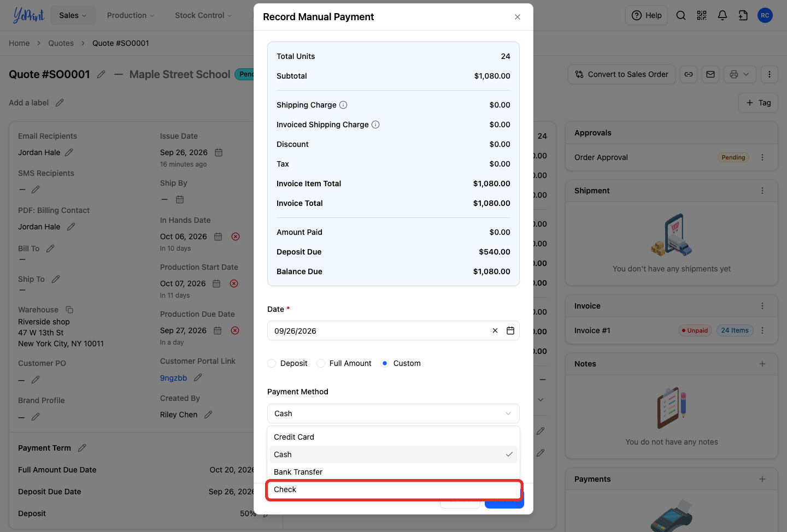Add a new payment
The height and width of the screenshot is (532, 787).
point(762,479)
